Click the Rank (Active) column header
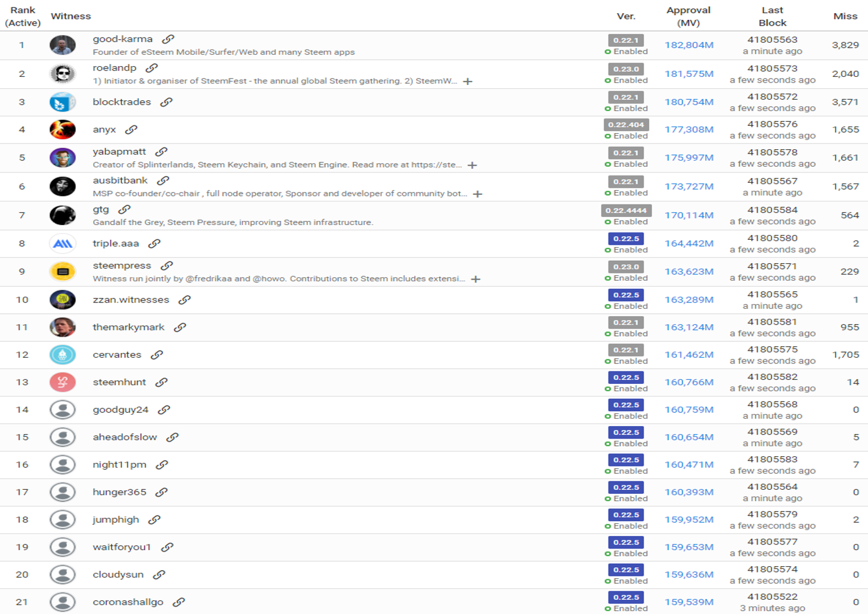Image resolution: width=868 pixels, height=614 pixels. point(23,17)
